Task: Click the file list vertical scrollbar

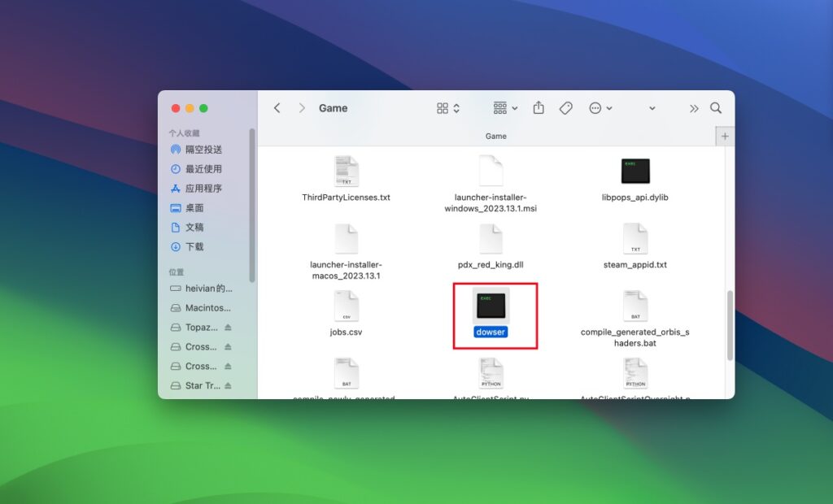Action: point(730,325)
